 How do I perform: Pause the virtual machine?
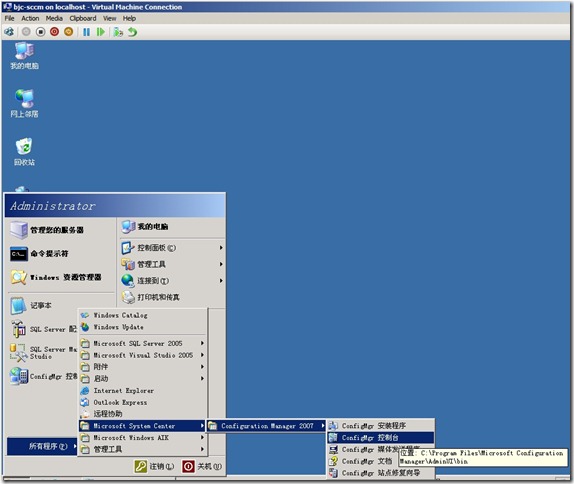pos(86,32)
